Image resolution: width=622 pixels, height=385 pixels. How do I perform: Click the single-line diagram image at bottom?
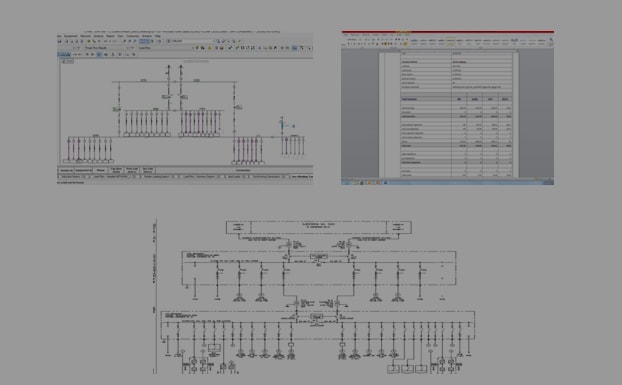click(x=313, y=297)
